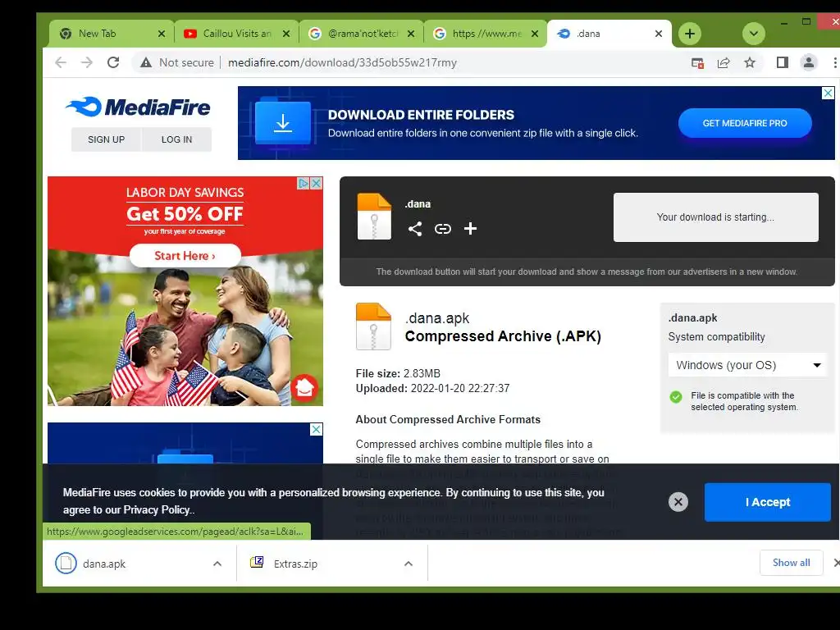Share the .dana file via share icon
The height and width of the screenshot is (630, 840).
pyautogui.click(x=414, y=230)
